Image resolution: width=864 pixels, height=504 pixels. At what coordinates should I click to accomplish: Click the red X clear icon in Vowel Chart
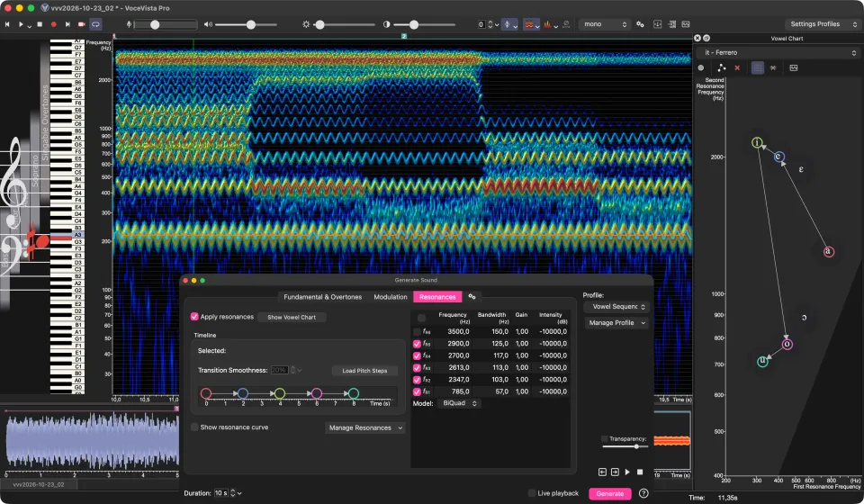tap(737, 67)
